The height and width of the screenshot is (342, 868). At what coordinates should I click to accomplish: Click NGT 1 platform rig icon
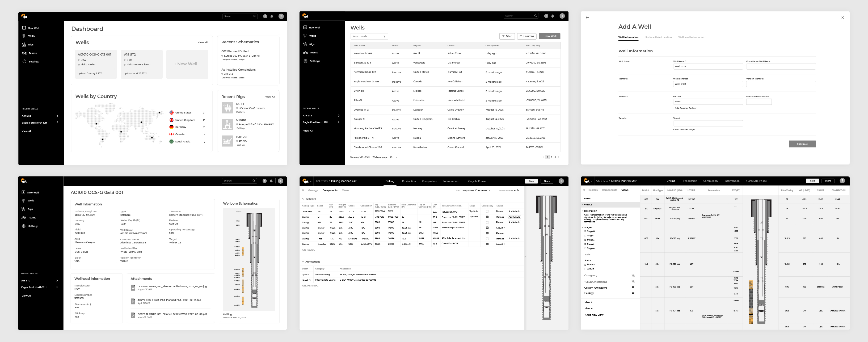pos(227,107)
